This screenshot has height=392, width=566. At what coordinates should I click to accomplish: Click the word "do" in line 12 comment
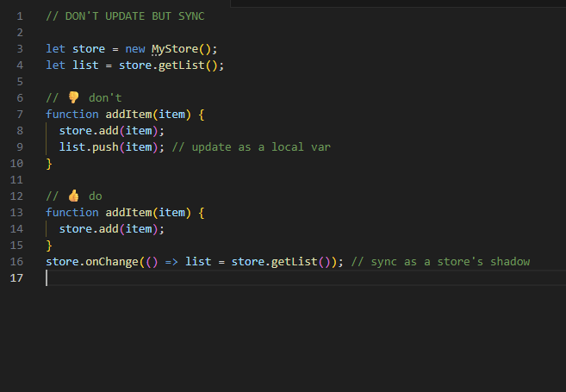click(96, 196)
